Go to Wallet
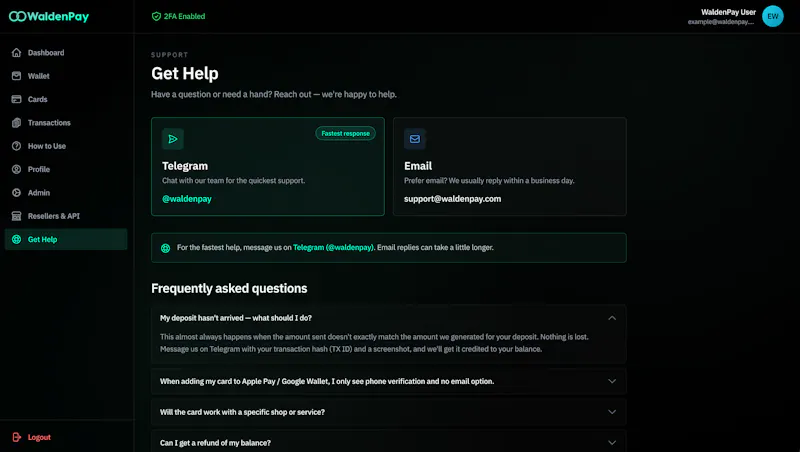Image resolution: width=800 pixels, height=452 pixels. pos(66,76)
